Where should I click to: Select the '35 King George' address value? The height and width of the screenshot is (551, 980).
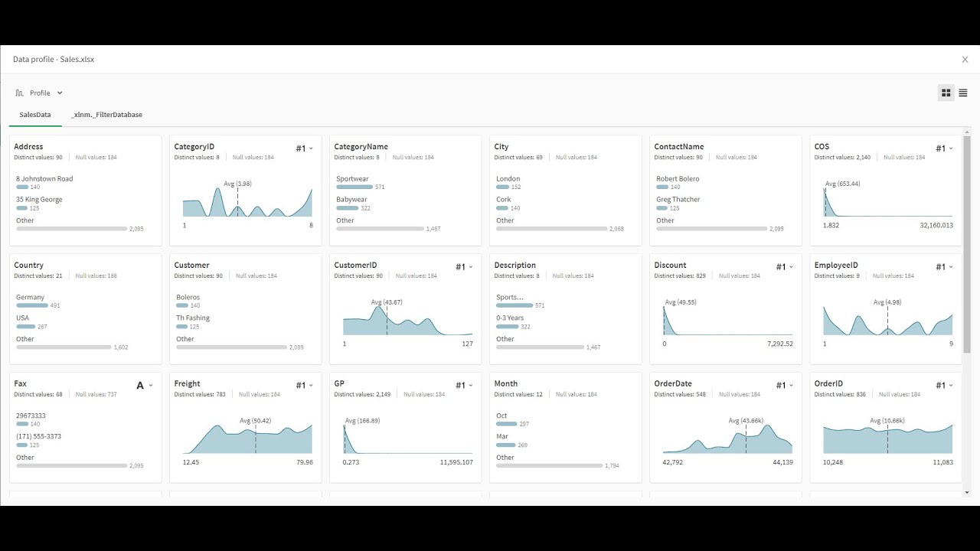tap(39, 200)
